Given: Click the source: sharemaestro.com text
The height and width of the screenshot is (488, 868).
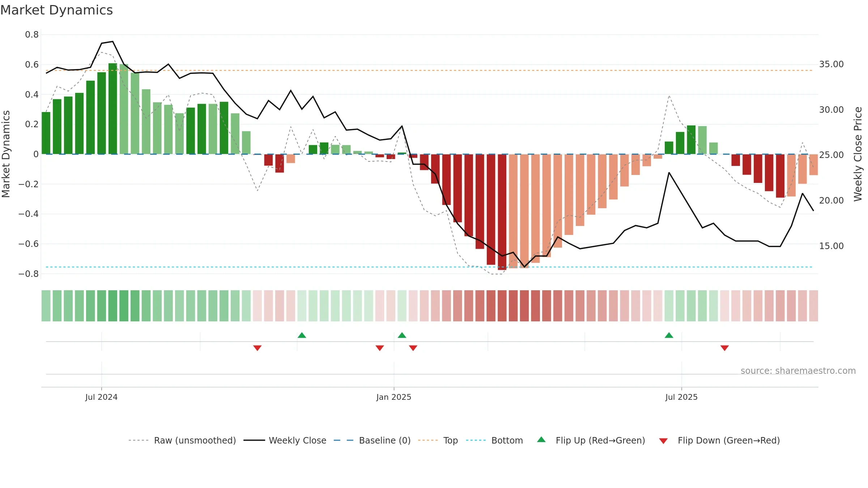Looking at the screenshot, I should [798, 371].
